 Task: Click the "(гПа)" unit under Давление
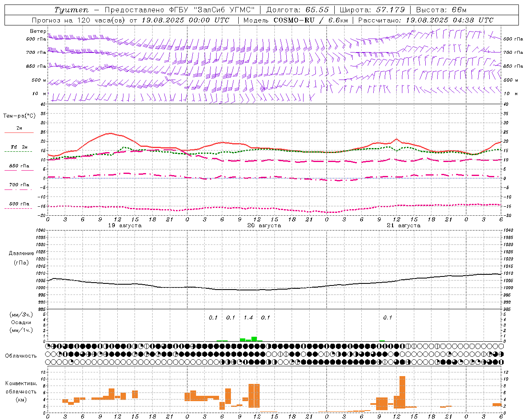tap(21, 263)
